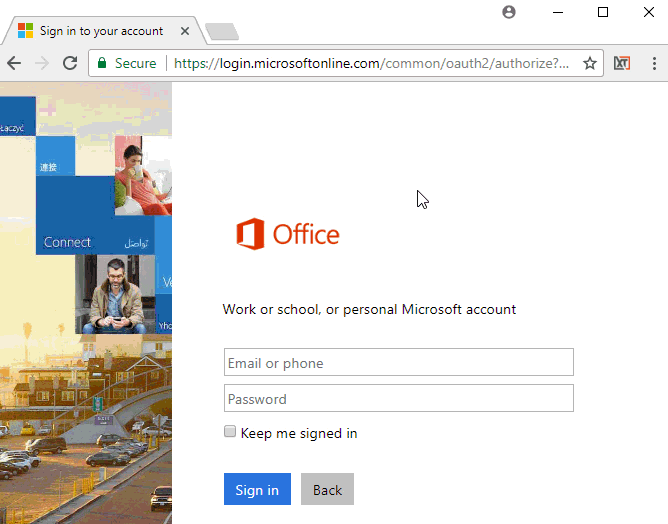
Task: Bookmark this page with the star icon
Action: (590, 63)
